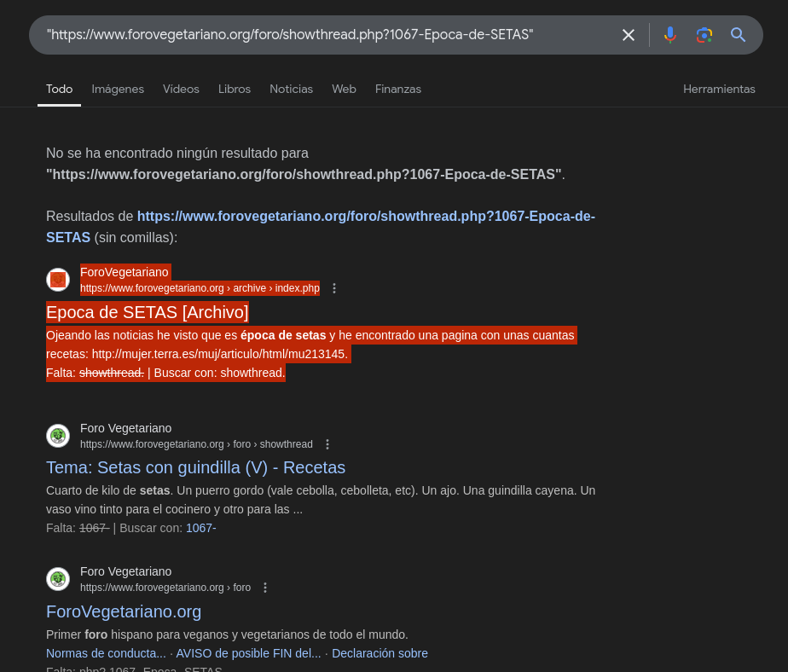788x672 pixels.
Task: Click the 'Primer foro hispano' description text
Action: tap(227, 634)
